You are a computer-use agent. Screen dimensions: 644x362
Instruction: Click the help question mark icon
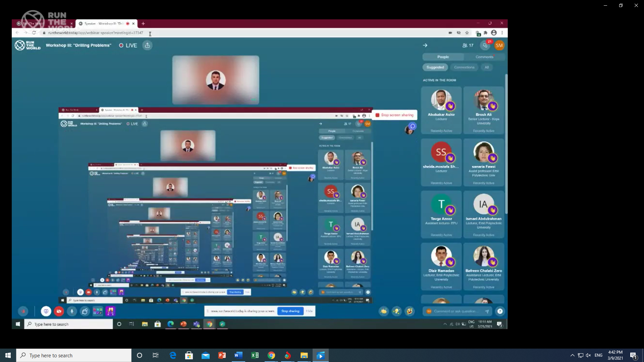500,311
